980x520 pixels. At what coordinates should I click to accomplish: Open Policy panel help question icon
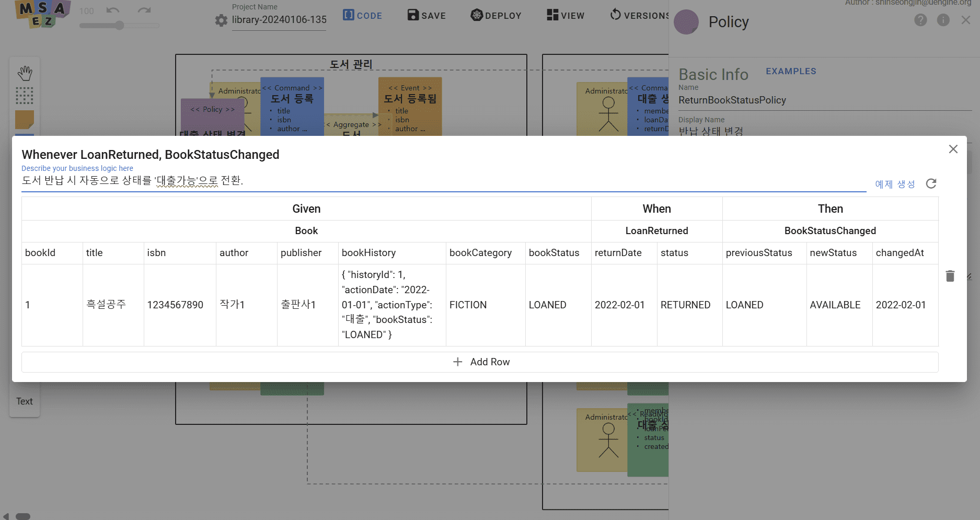(x=920, y=20)
